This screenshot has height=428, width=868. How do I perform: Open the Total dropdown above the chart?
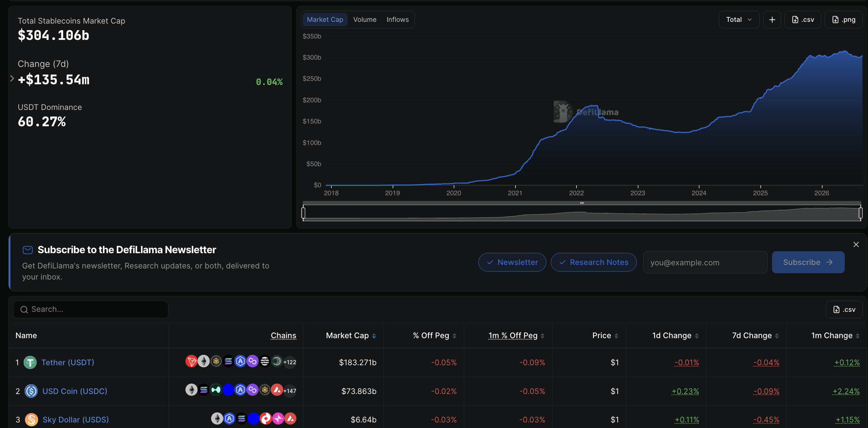point(739,20)
